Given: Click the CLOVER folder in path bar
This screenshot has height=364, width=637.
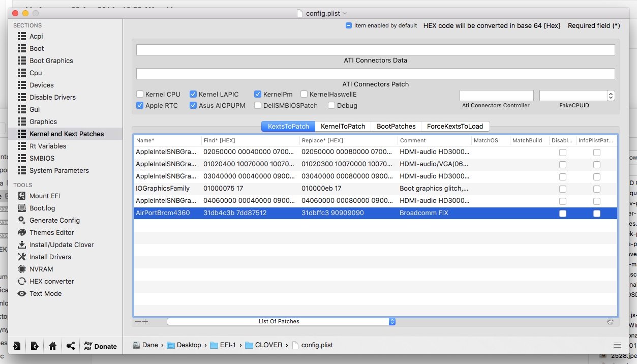Looking at the screenshot, I should point(263,345).
